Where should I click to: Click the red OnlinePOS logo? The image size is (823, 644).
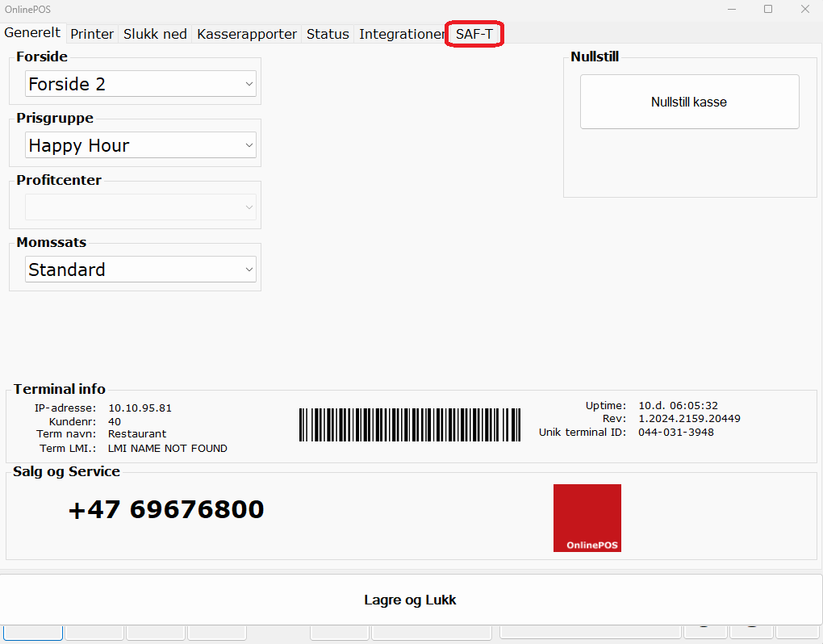[587, 517]
